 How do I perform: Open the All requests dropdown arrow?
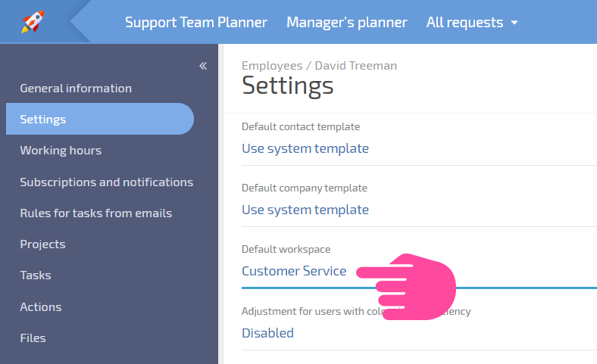(514, 23)
